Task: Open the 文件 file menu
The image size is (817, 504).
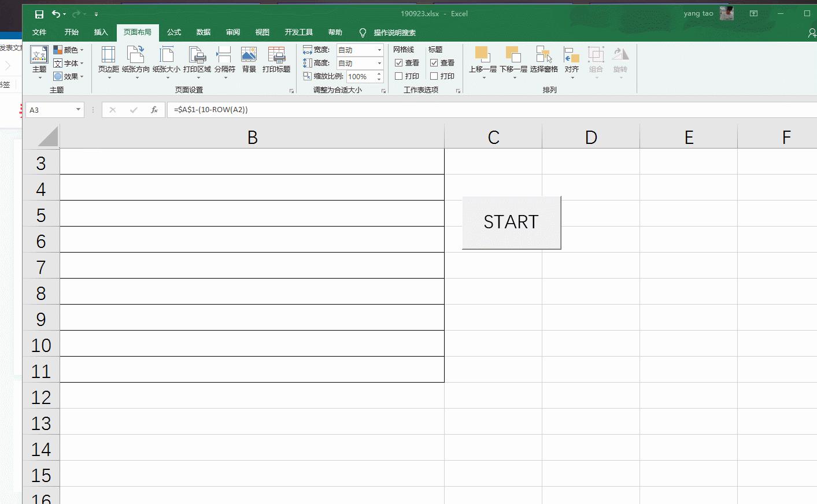Action: 39,32
